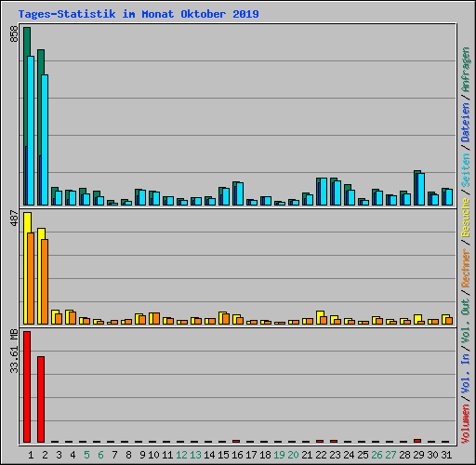Screen dimensions: 476x465
Task: Click the green day label 12
Action: (181, 455)
